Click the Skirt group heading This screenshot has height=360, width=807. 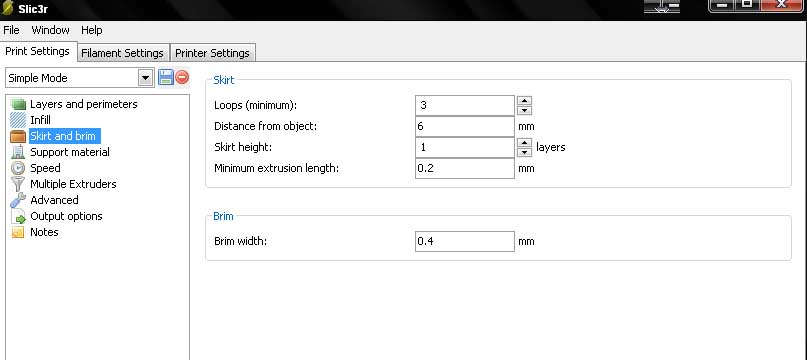coord(223,80)
